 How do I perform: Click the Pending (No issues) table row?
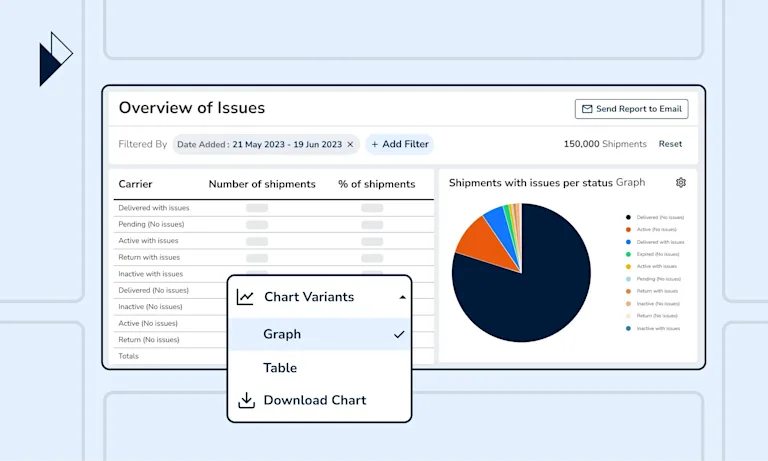point(273,224)
